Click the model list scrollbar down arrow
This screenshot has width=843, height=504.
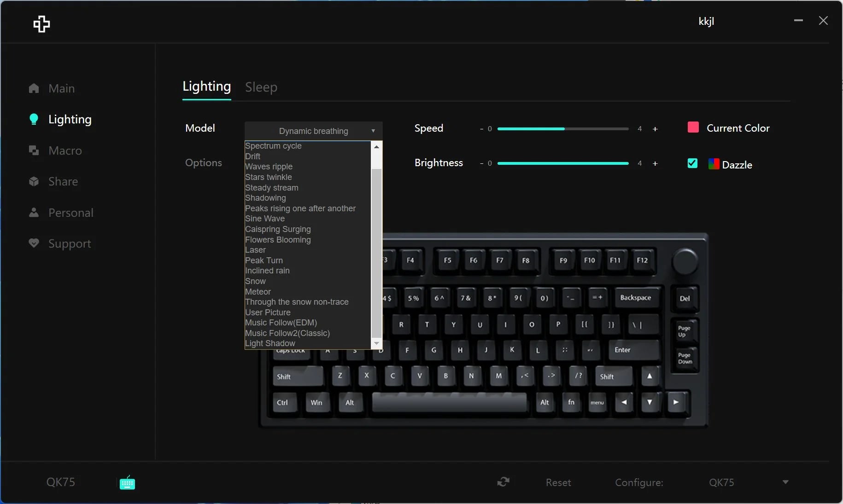376,343
